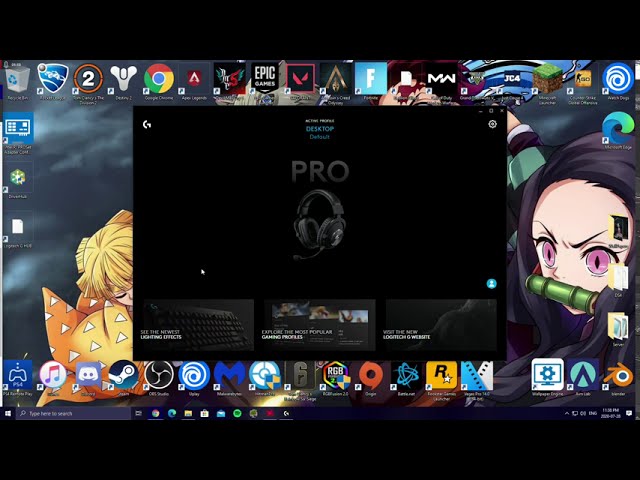Screen dimensions: 640x480
Task: Select the Apex Legends desktop shortcut
Action: tap(194, 82)
